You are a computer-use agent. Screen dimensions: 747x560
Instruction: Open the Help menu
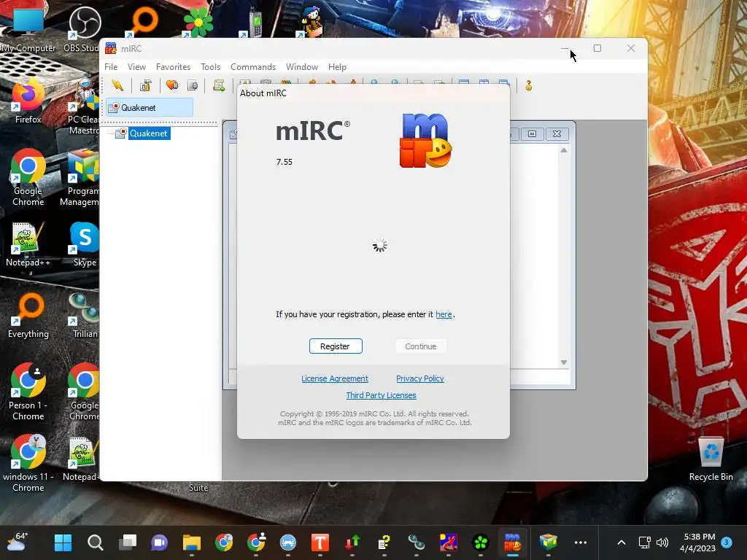337,66
